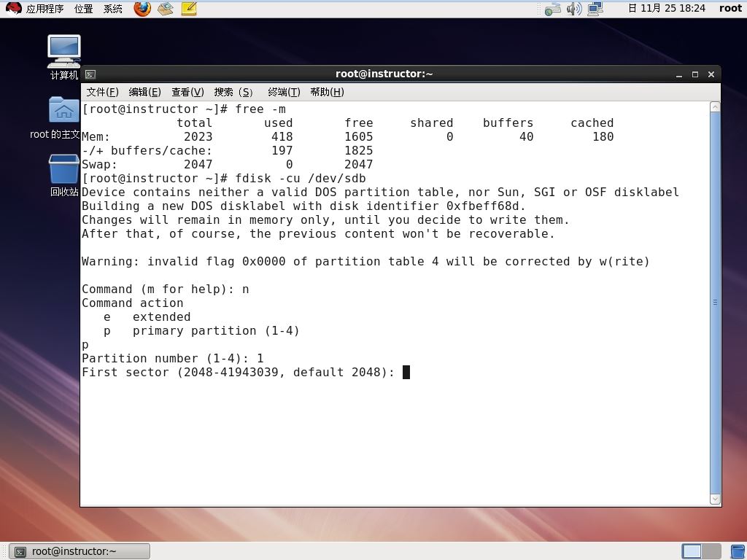Click the terminal vertical scrollbar thumb
Viewport: 747px width, 560px height.
tap(715, 303)
